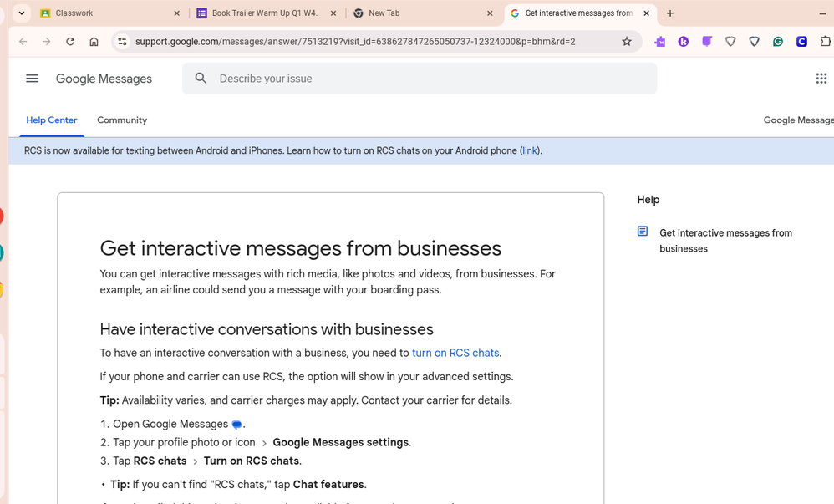Image resolution: width=834 pixels, height=504 pixels.
Task: Open the blue C extension icon
Action: [801, 42]
